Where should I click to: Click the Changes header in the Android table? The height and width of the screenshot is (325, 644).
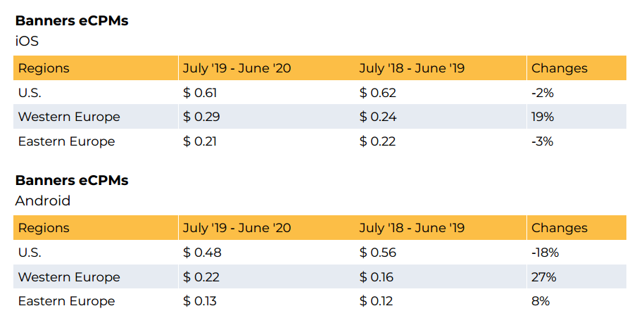pyautogui.click(x=559, y=228)
